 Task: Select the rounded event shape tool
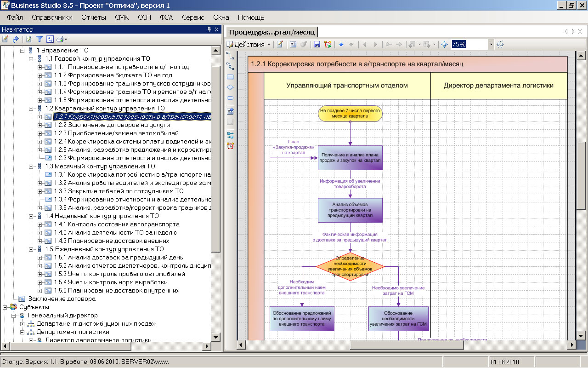click(x=230, y=98)
